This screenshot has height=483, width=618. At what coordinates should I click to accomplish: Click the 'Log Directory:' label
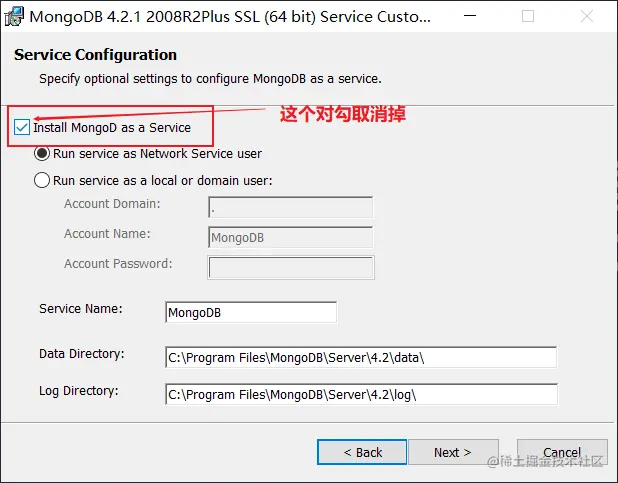[79, 391]
